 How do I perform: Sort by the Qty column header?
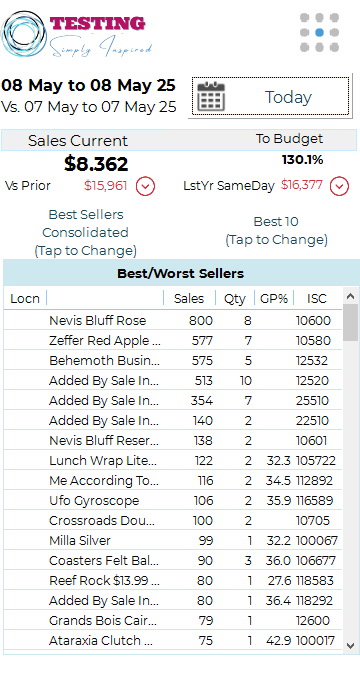[235, 298]
